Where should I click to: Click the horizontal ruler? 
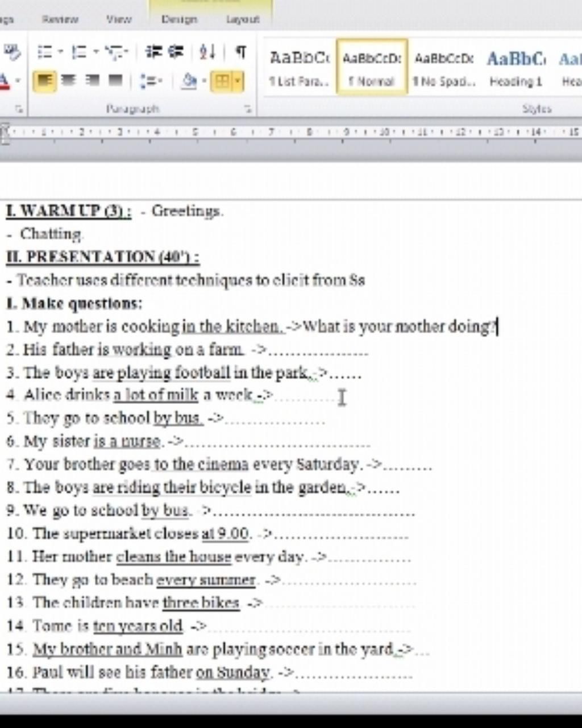coord(291,132)
